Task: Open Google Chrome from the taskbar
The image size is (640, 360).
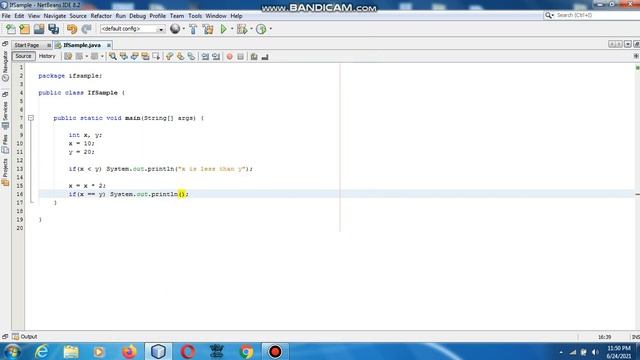Action: click(246, 351)
